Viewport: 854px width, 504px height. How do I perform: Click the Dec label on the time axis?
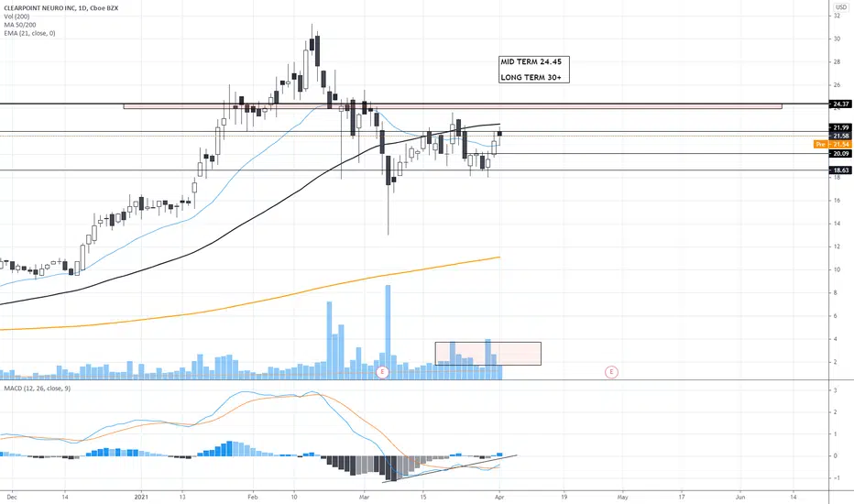(x=13, y=497)
